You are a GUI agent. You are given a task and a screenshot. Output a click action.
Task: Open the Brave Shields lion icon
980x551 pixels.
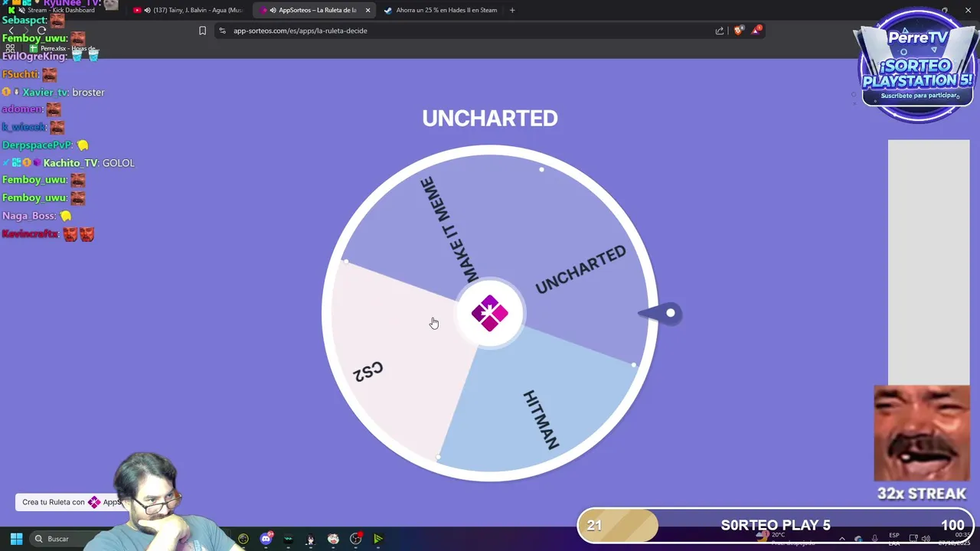738,31
